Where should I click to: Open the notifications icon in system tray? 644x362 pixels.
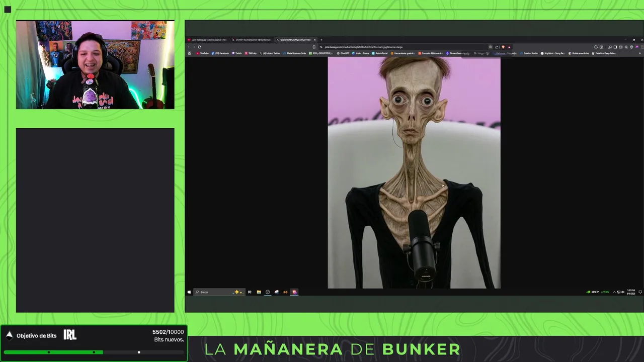pyautogui.click(x=640, y=292)
